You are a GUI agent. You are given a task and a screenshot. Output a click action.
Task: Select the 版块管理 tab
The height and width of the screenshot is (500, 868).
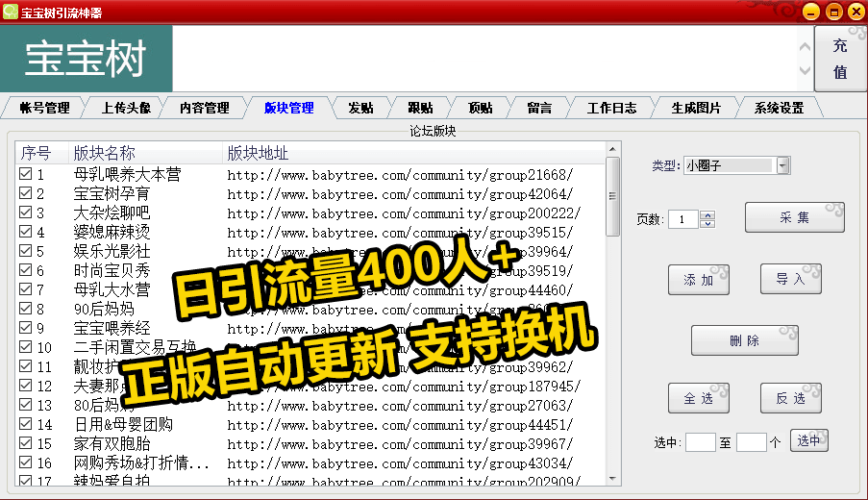click(x=288, y=108)
